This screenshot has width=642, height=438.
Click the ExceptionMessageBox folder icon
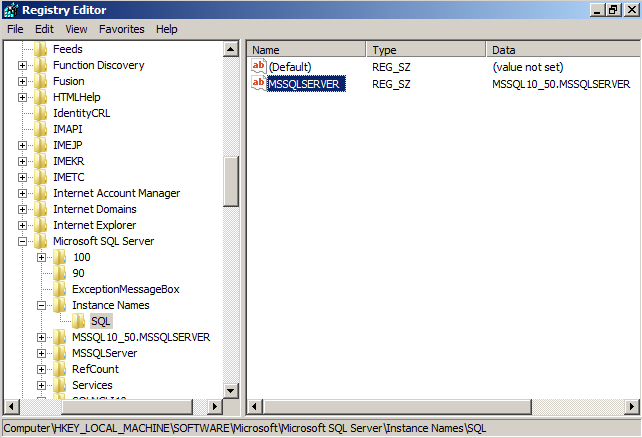59,289
